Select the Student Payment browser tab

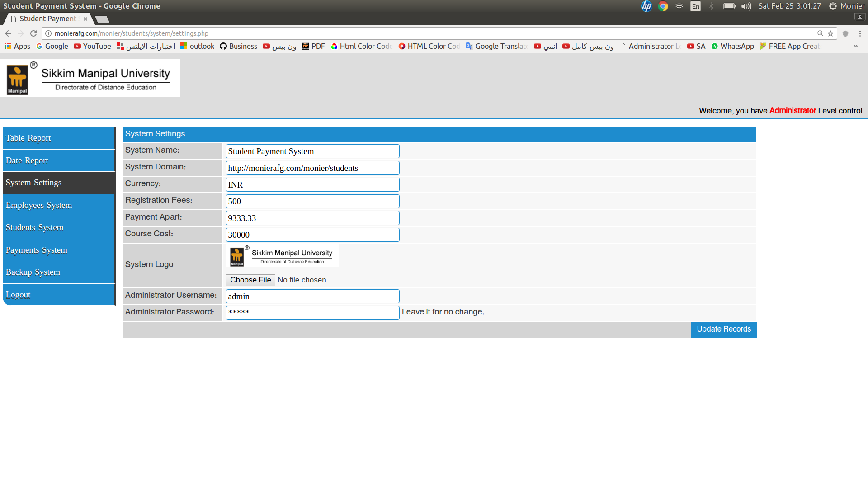pyautogui.click(x=47, y=19)
